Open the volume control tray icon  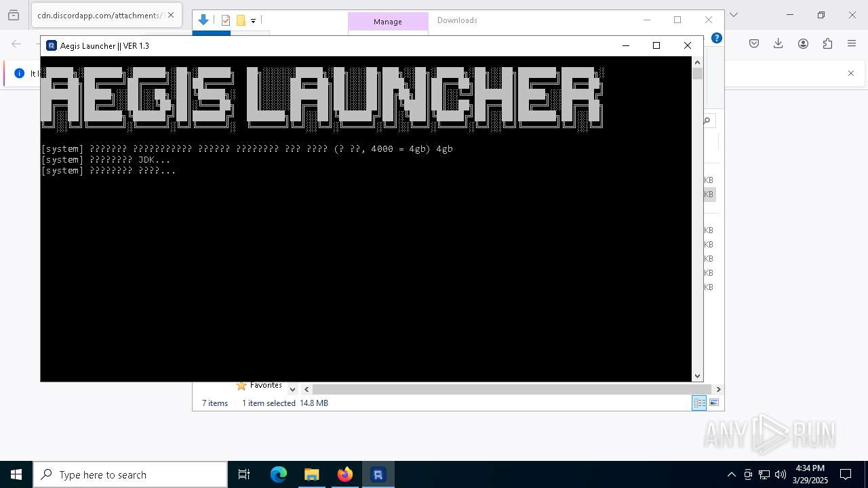pos(781,474)
